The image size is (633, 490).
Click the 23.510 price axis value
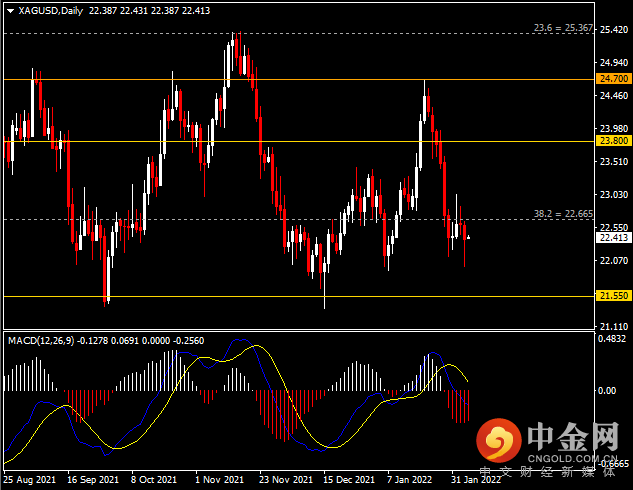[x=614, y=162]
